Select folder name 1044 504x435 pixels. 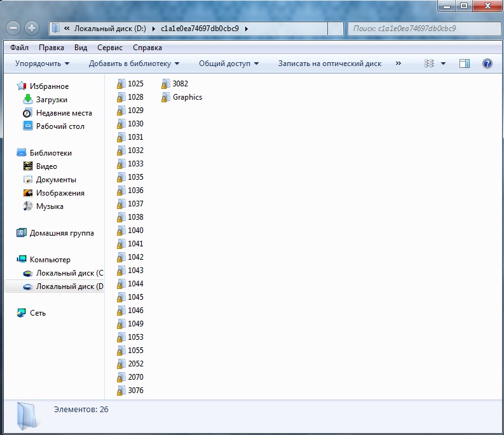point(135,284)
